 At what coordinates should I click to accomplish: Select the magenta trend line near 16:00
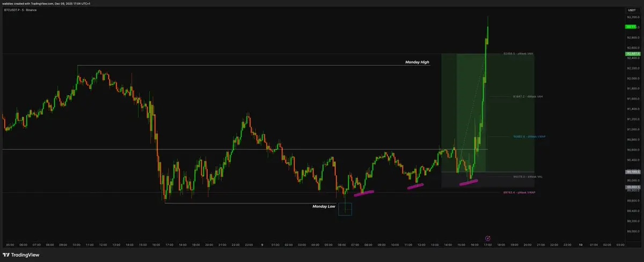tap(469, 182)
